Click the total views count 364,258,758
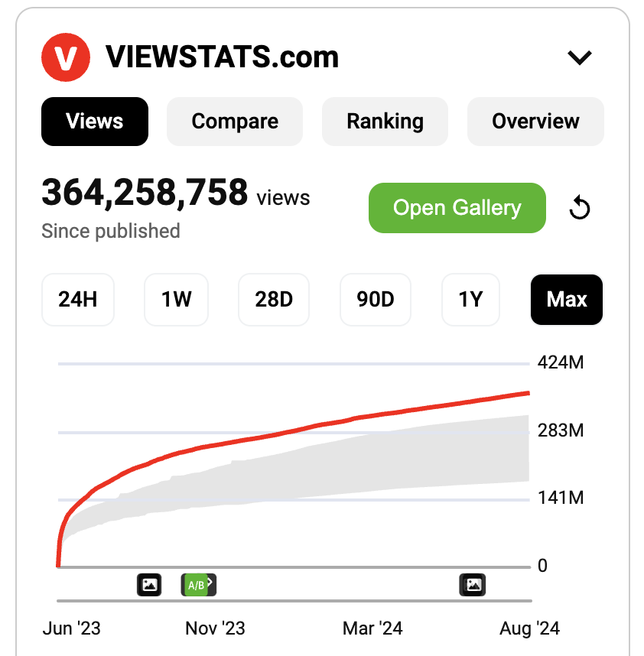The height and width of the screenshot is (656, 644). 145,193
